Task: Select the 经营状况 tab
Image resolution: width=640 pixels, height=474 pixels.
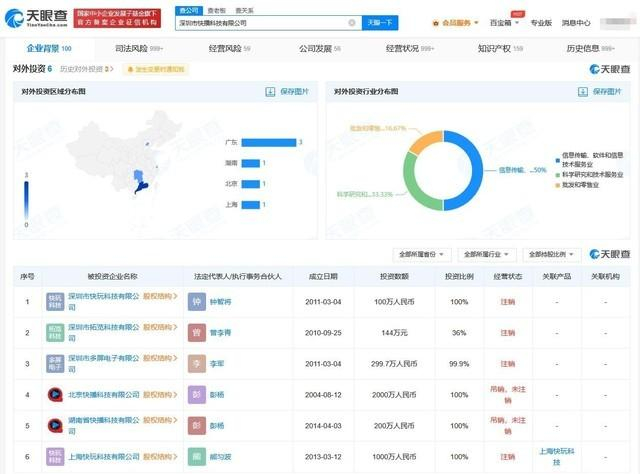Action: coord(410,49)
